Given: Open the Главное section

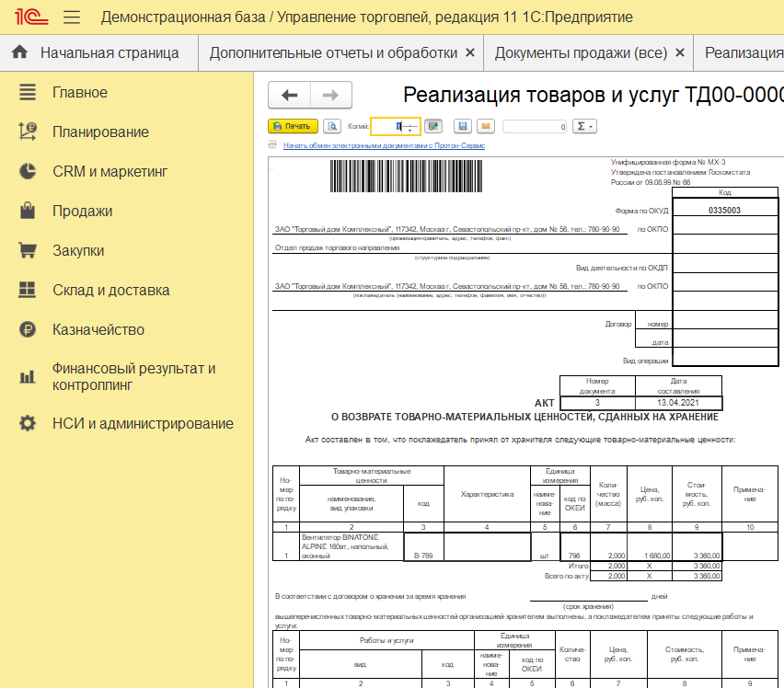Looking at the screenshot, I should coord(80,92).
